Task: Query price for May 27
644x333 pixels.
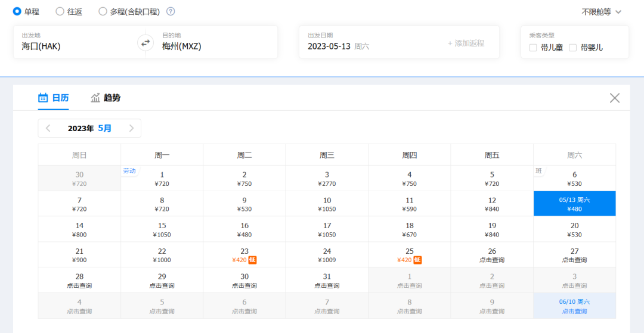Action: click(575, 255)
